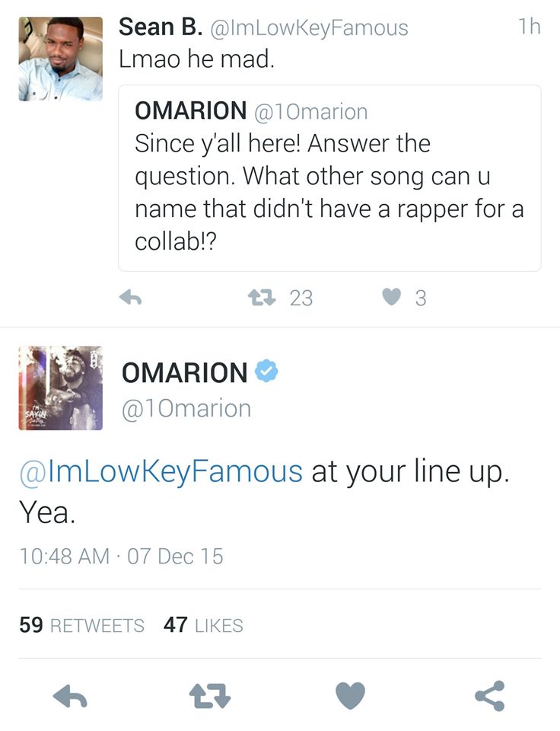The width and height of the screenshot is (560, 731).
Task: Share Omarion's tweet via share icon
Action: pos(490,696)
